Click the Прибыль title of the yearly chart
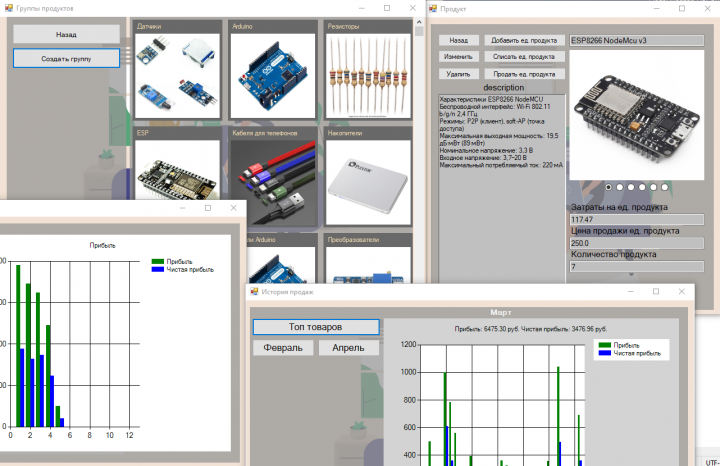The height and width of the screenshot is (466, 720). pos(102,245)
